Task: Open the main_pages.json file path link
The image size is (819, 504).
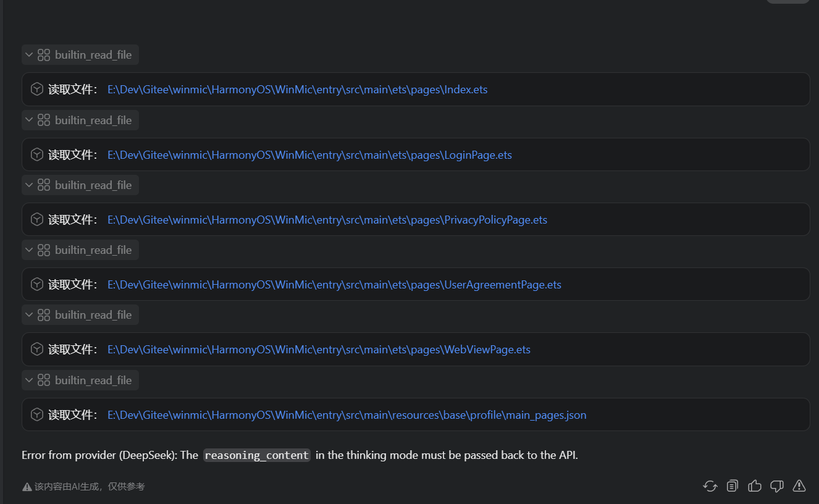Action: [x=347, y=415]
